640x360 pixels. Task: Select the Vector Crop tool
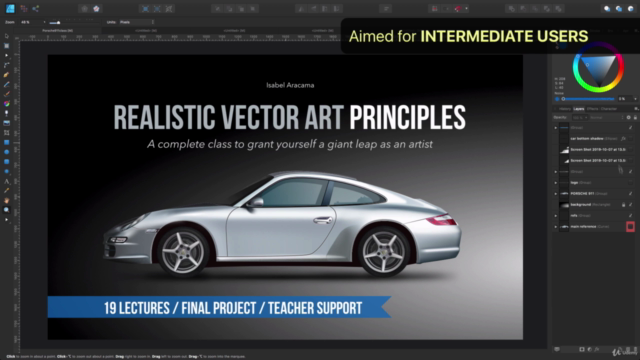tap(7, 133)
